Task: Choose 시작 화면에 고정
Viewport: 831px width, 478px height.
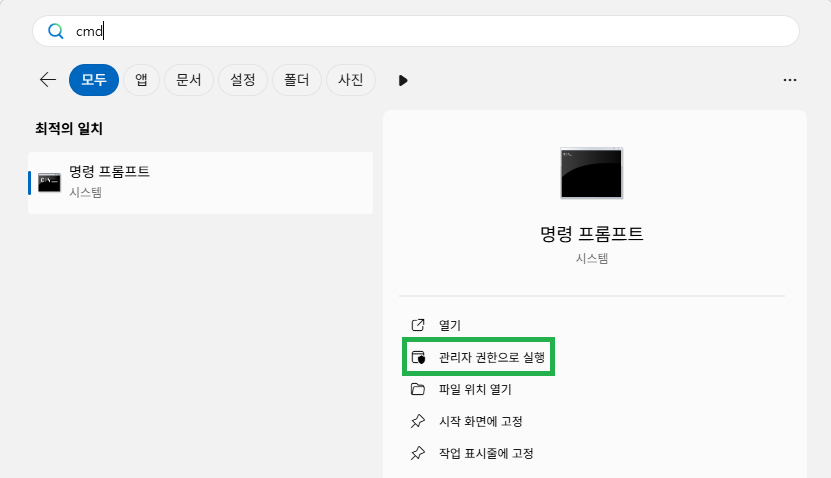Action: point(481,422)
